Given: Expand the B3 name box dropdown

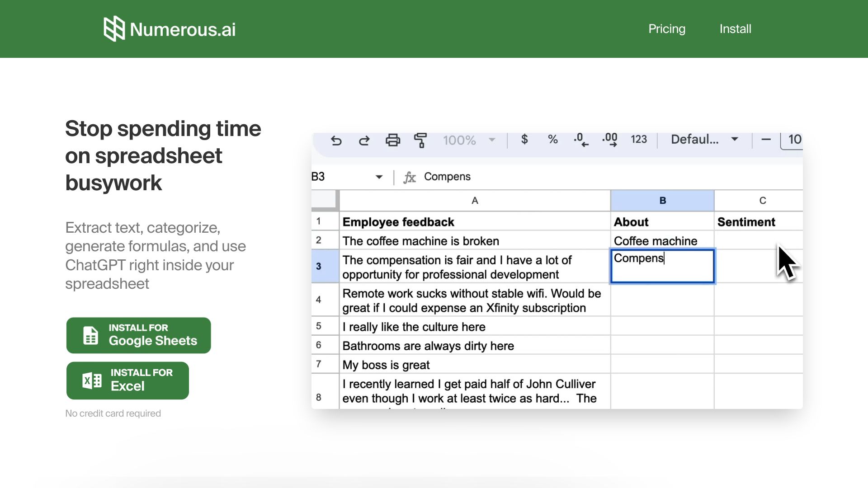Looking at the screenshot, I should point(379,177).
